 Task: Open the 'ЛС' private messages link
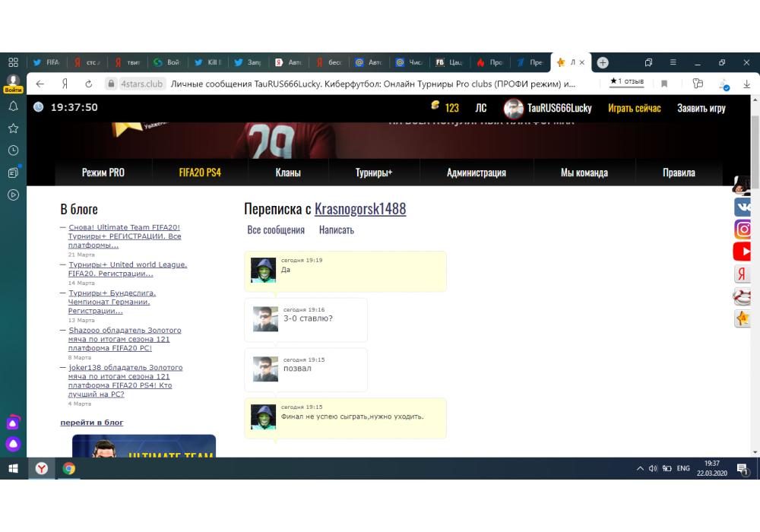click(x=481, y=108)
